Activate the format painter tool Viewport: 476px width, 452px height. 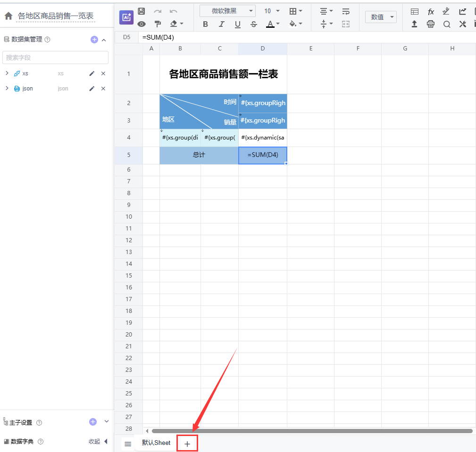[x=158, y=24]
